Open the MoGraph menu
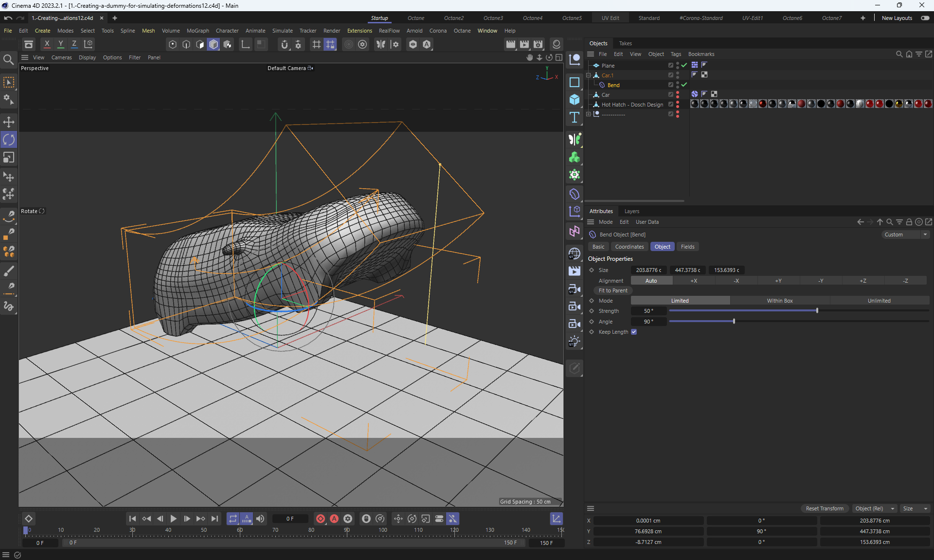The height and width of the screenshot is (560, 934). (x=198, y=31)
